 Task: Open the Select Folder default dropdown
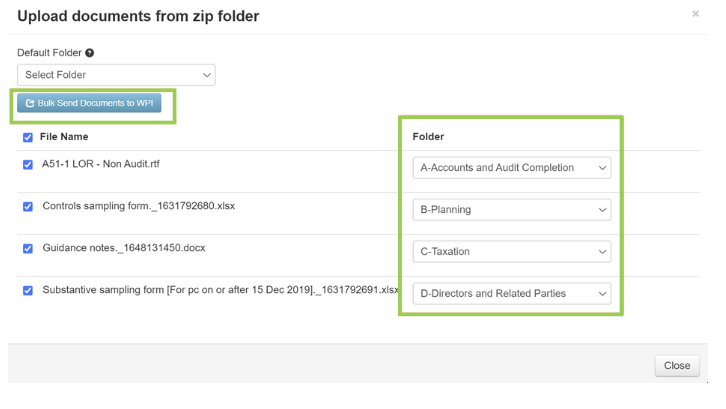coord(116,75)
